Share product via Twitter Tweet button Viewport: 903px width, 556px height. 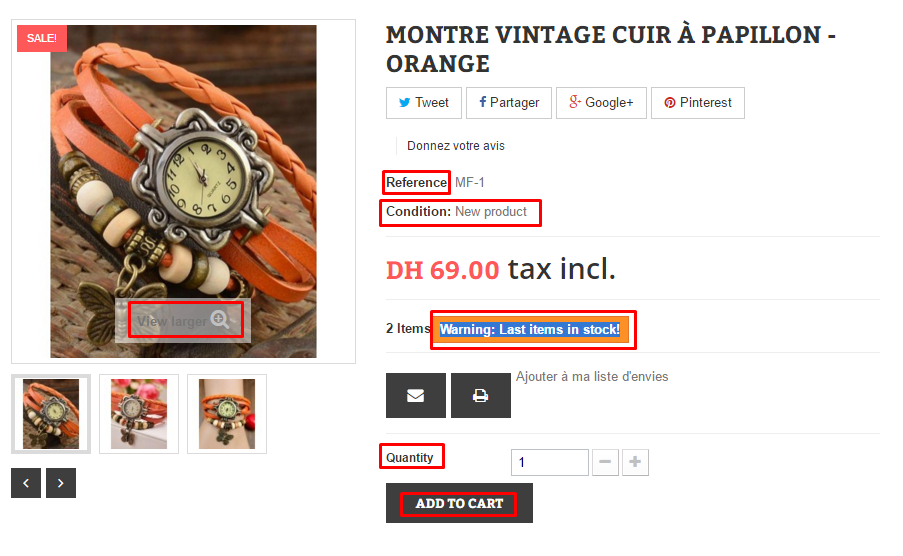423,103
